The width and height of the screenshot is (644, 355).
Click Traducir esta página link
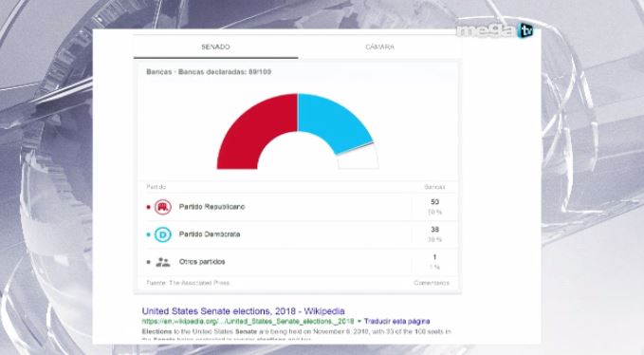(396, 322)
